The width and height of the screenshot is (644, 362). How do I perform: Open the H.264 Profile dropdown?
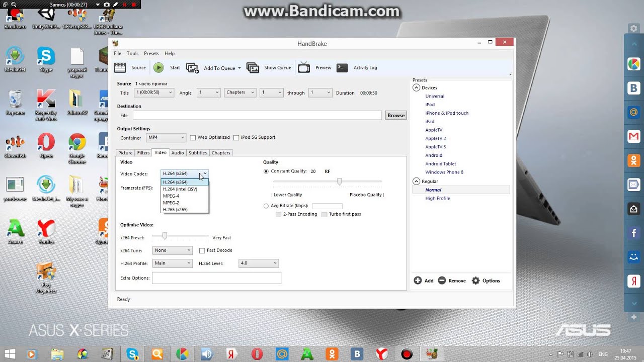(x=173, y=263)
